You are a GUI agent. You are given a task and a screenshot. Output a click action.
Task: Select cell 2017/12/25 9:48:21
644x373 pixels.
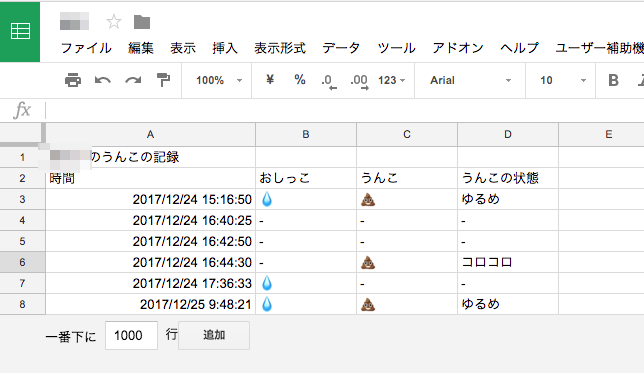tap(150, 304)
